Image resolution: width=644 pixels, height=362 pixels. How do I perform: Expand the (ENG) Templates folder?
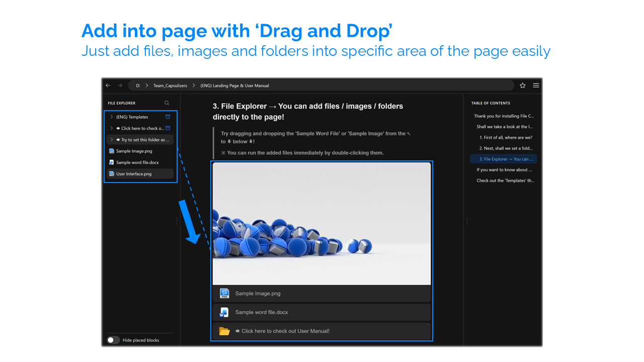[x=112, y=117]
